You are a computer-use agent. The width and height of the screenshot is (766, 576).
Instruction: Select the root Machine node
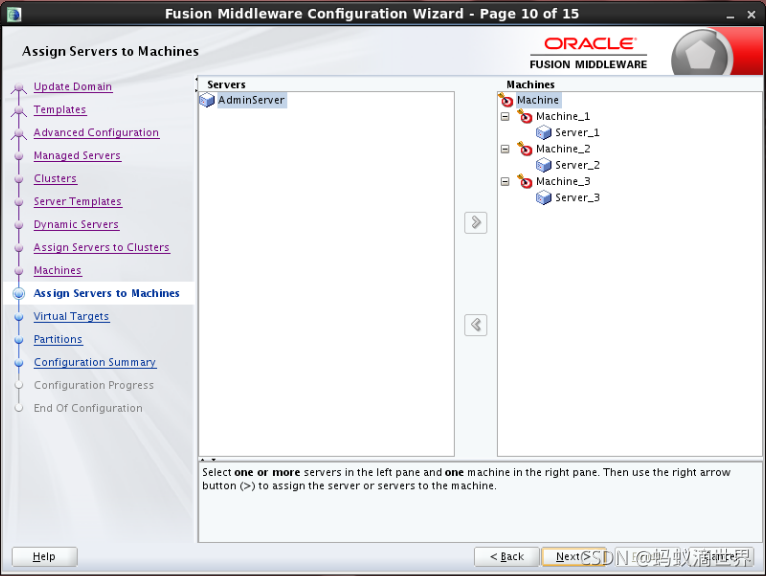pos(538,100)
